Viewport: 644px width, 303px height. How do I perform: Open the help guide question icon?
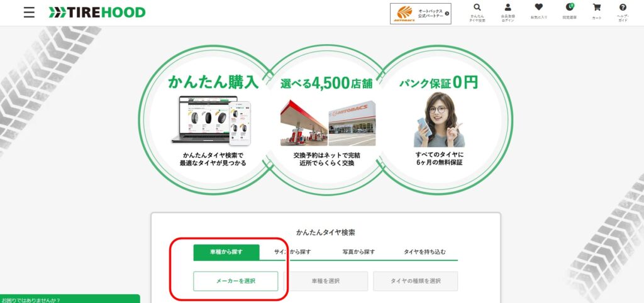[623, 8]
